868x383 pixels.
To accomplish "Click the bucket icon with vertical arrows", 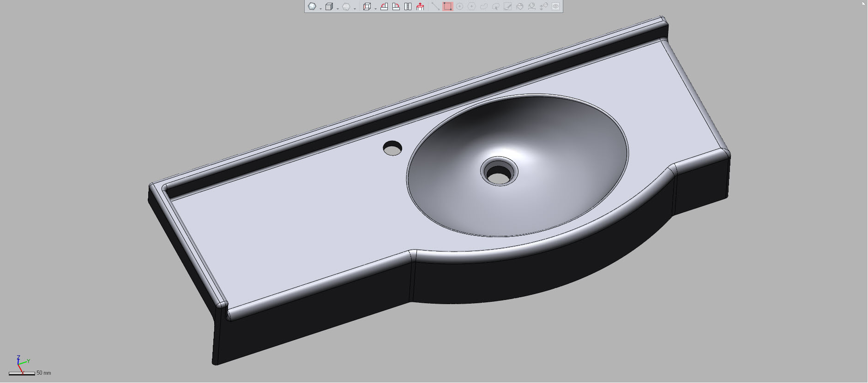I will 543,6.
